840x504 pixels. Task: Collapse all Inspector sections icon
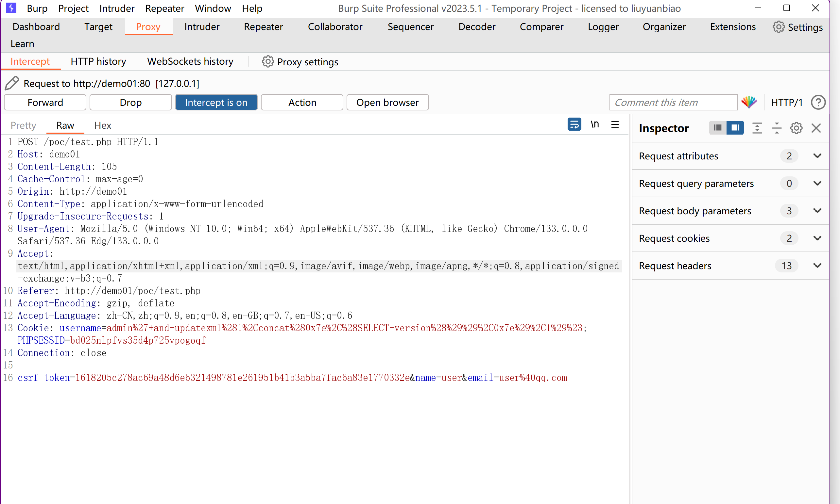(x=777, y=128)
